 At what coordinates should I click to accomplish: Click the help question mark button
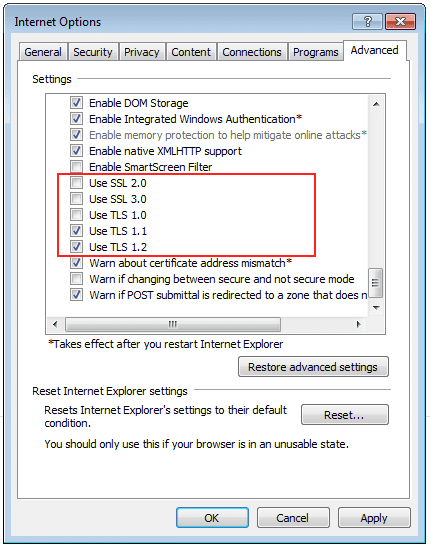pyautogui.click(x=367, y=22)
